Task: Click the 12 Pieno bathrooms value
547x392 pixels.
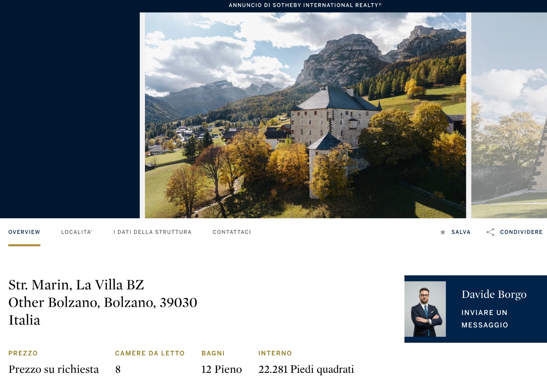Action: pos(222,369)
